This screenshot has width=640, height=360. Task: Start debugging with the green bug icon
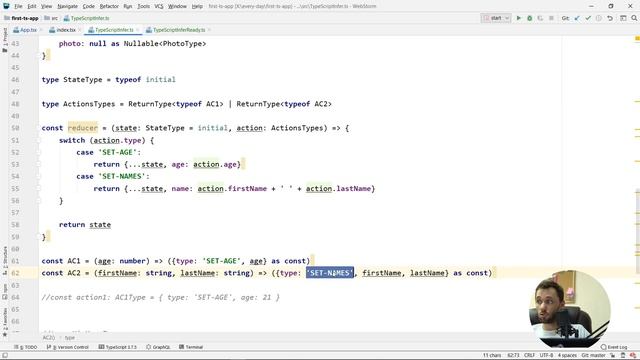[529, 18]
